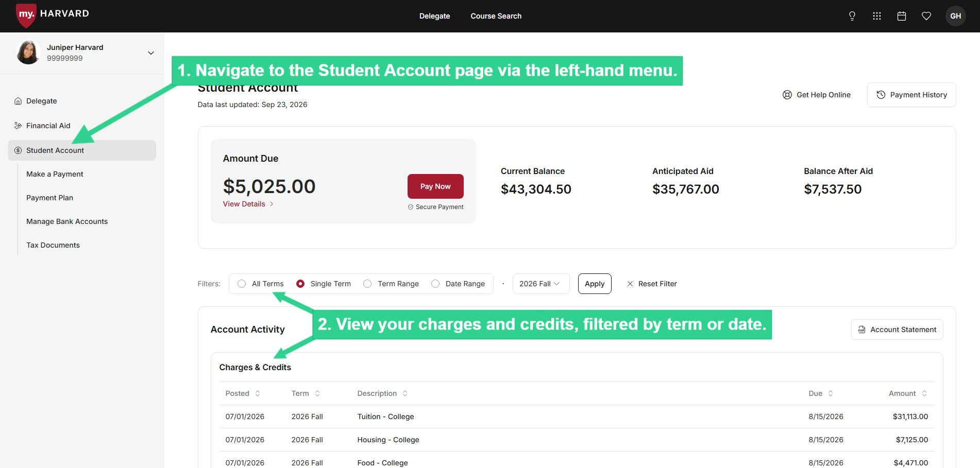Select the Single Term radio button
Viewport: 980px width, 468px height.
click(300, 284)
